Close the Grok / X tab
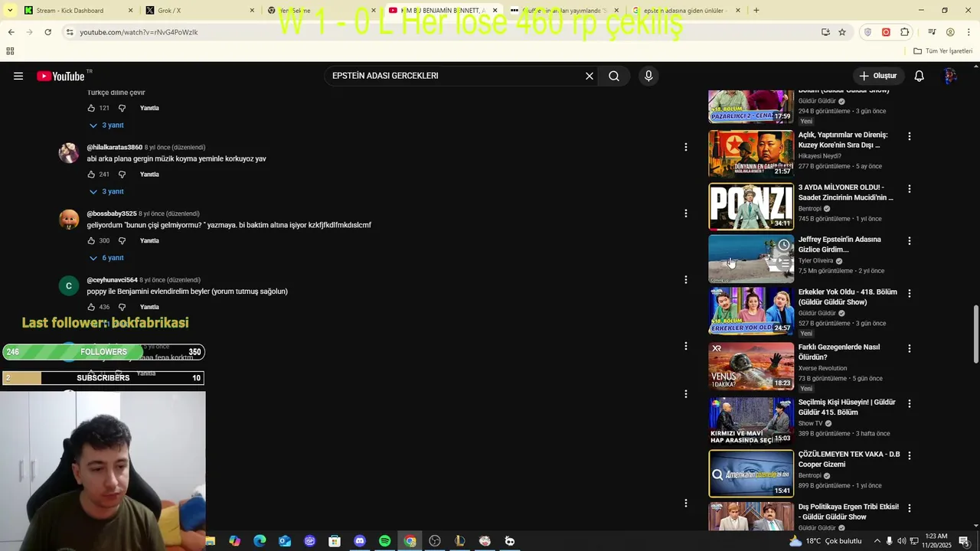The width and height of the screenshot is (980, 551). pyautogui.click(x=252, y=11)
